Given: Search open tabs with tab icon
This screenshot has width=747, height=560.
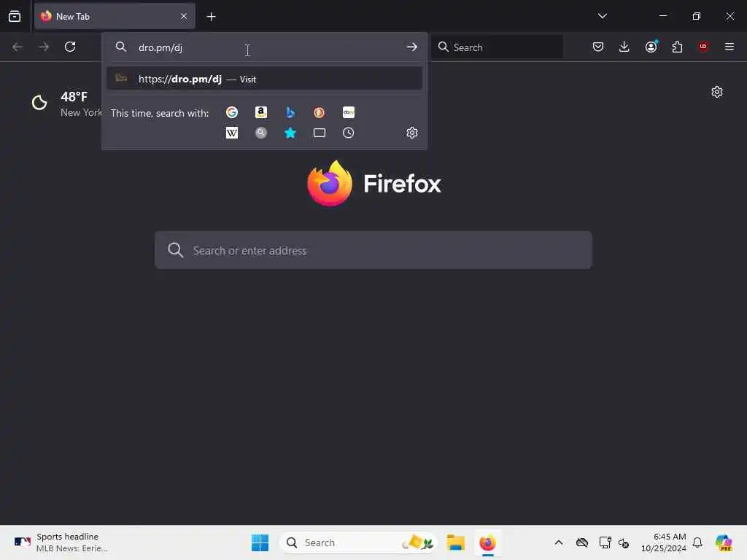Looking at the screenshot, I should tap(320, 133).
